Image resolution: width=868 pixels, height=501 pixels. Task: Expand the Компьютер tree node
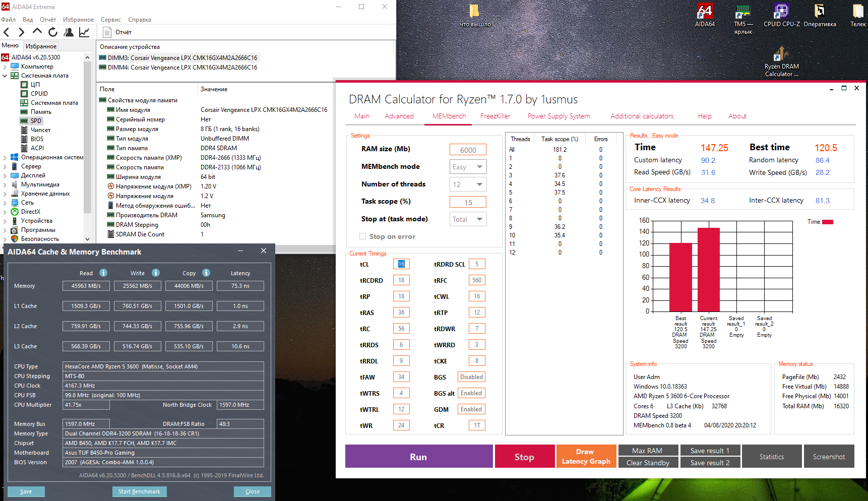[x=5, y=67]
